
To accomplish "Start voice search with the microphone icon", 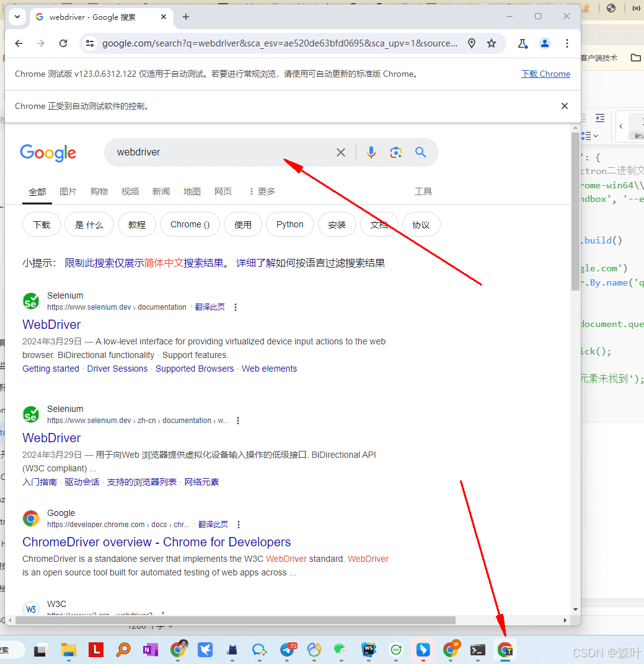I will click(371, 152).
